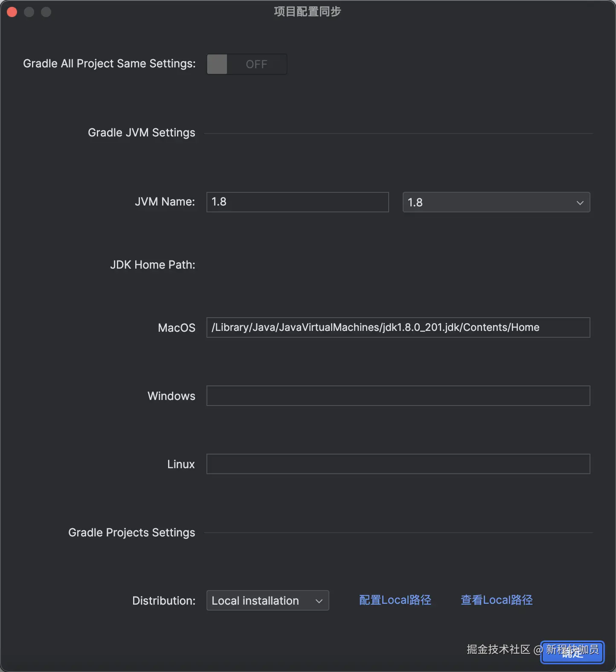Image resolution: width=616 pixels, height=672 pixels.
Task: Switch off the Gradle settings toggle again
Action: click(x=247, y=64)
